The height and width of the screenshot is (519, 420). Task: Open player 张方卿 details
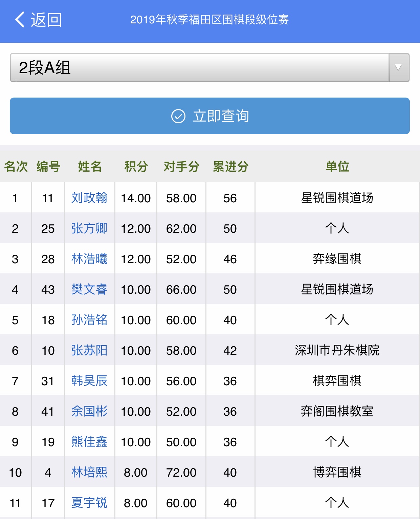(89, 228)
